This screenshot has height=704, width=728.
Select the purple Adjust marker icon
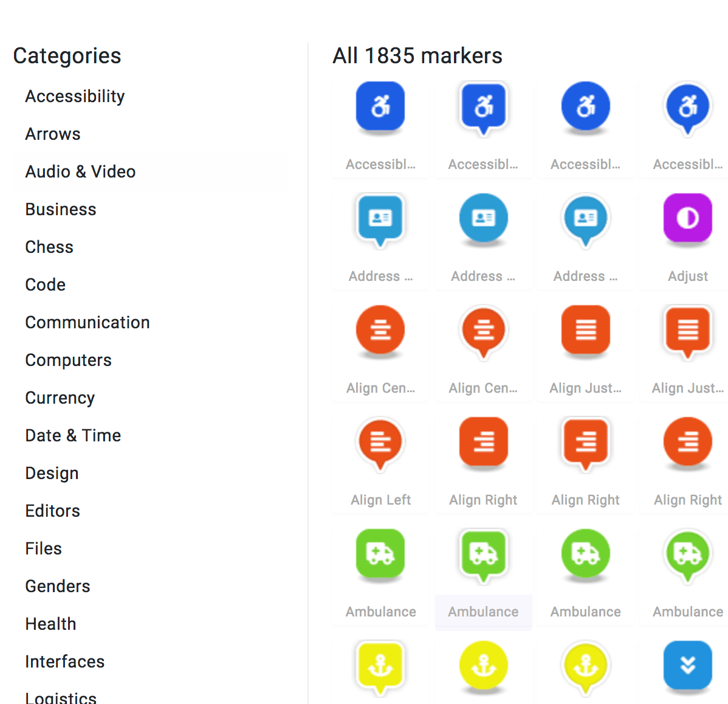688,218
